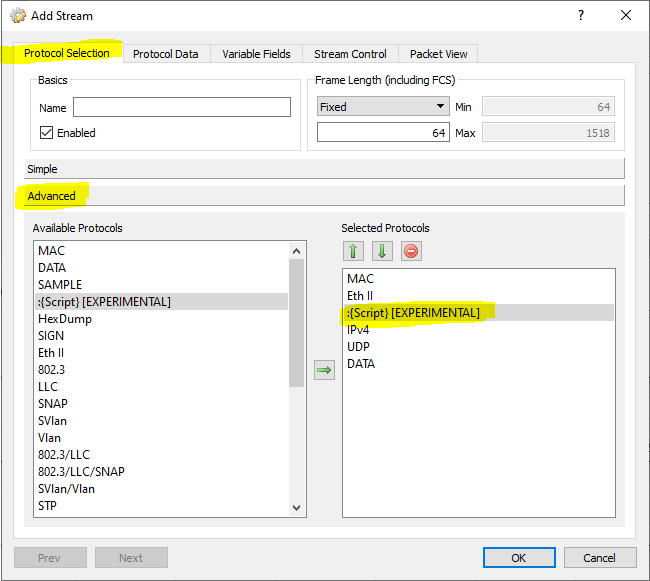The width and height of the screenshot is (650, 581).
Task: Switch to the Protocol Data tab
Action: 165,54
